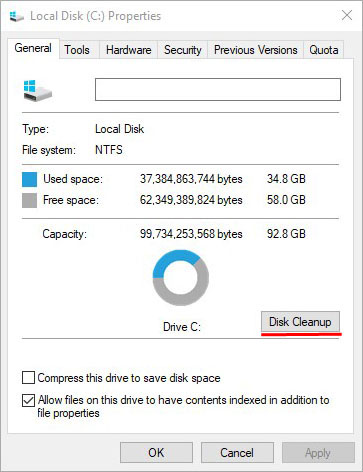363x472 pixels.
Task: Confirm with the OK button
Action: [156, 453]
